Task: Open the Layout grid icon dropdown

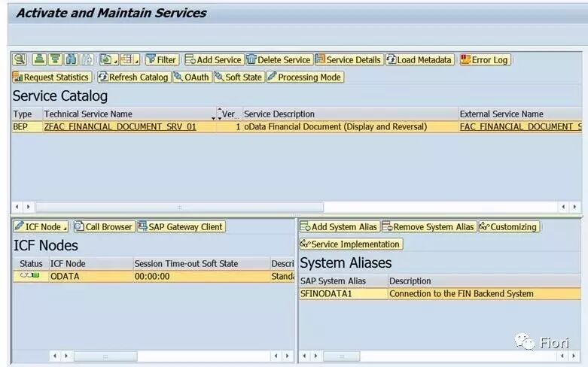Action: pyautogui.click(x=129, y=59)
